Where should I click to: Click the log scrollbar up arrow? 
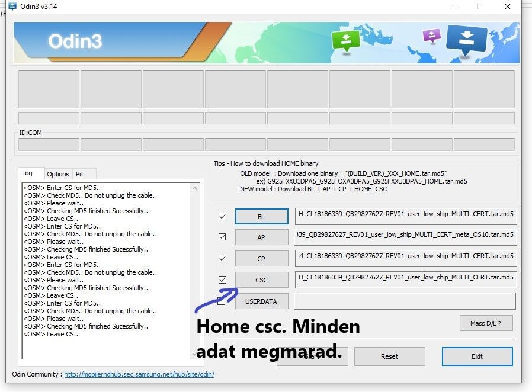(x=194, y=188)
